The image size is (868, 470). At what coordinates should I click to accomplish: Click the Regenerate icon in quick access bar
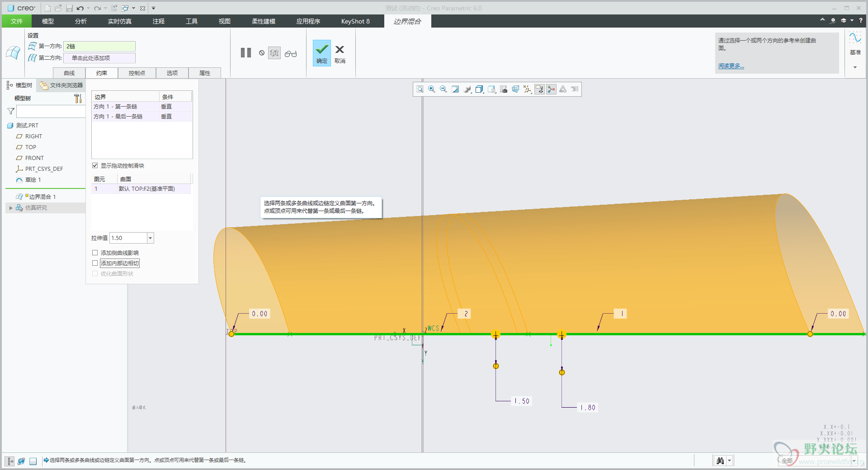pyautogui.click(x=114, y=8)
